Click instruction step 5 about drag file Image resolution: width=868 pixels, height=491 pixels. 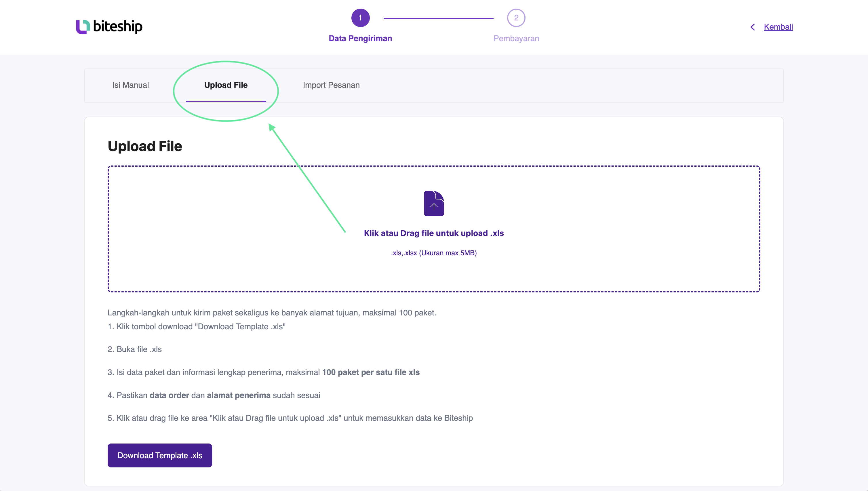click(x=290, y=418)
